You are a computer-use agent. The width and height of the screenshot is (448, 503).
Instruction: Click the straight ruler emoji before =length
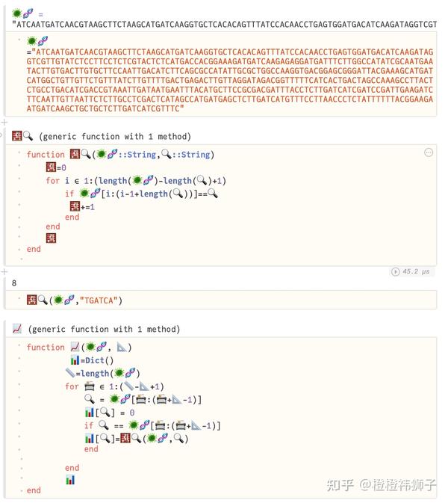click(70, 373)
